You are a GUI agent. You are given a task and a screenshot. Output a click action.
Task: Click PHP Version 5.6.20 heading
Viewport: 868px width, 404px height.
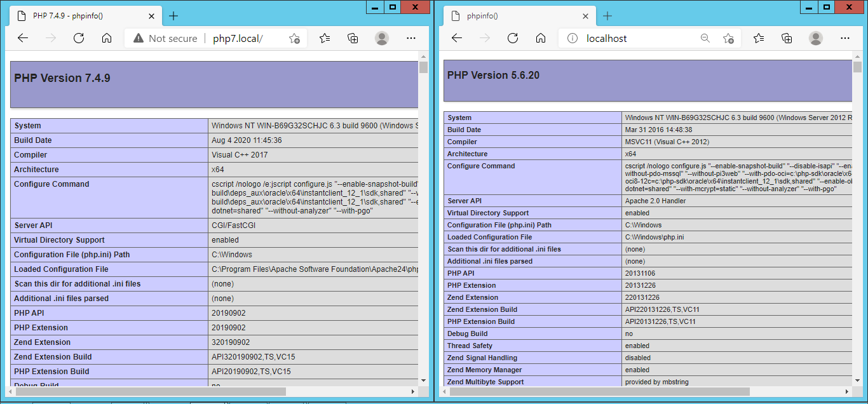click(493, 75)
